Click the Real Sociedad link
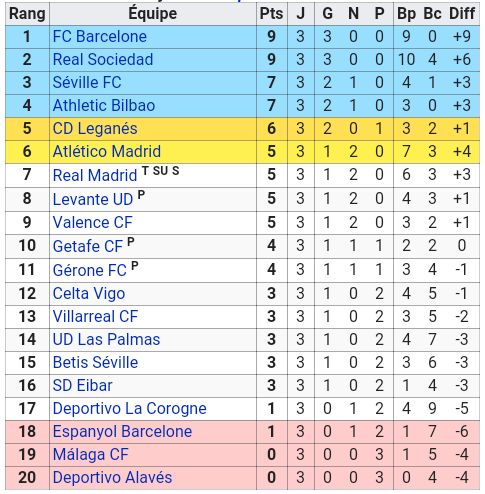The height and width of the screenshot is (494, 485). pos(103,59)
